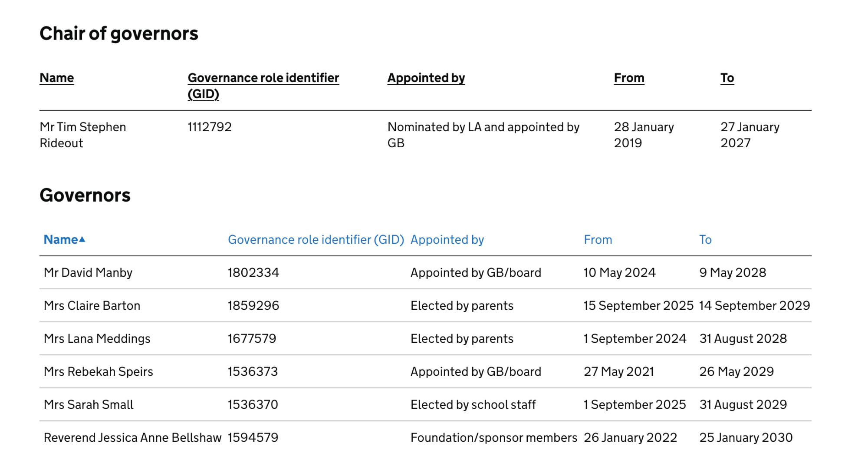Click the sort arrow beside the Name header
This screenshot has height=470, width=868.
point(82,239)
